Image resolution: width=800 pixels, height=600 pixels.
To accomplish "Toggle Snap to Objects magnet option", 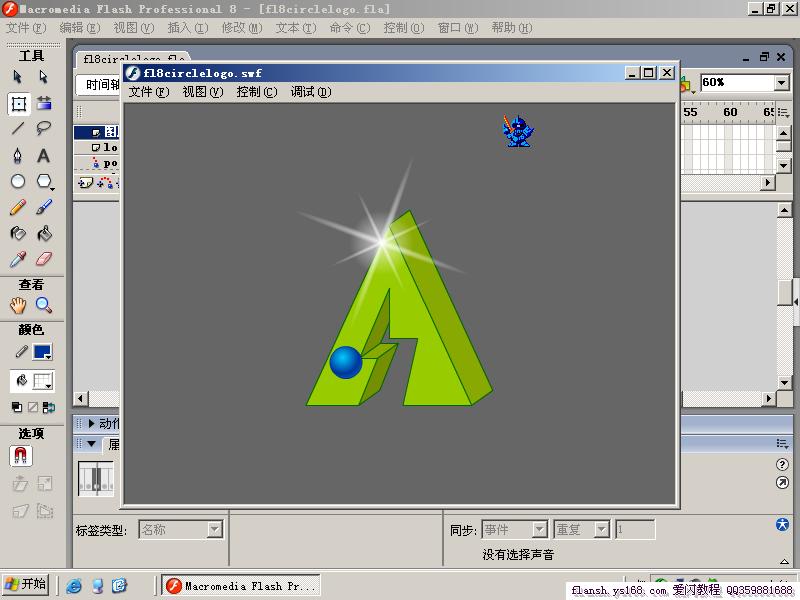I will point(20,456).
